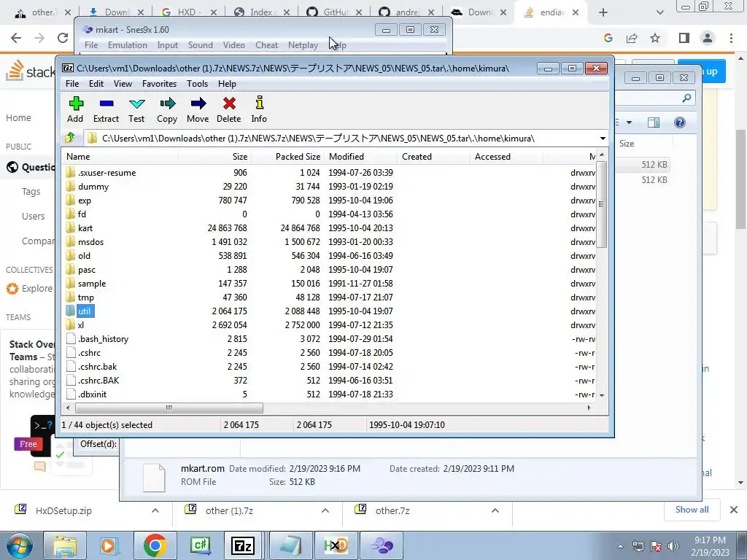Open the address path dropdown in 7-Zip

tap(602, 139)
